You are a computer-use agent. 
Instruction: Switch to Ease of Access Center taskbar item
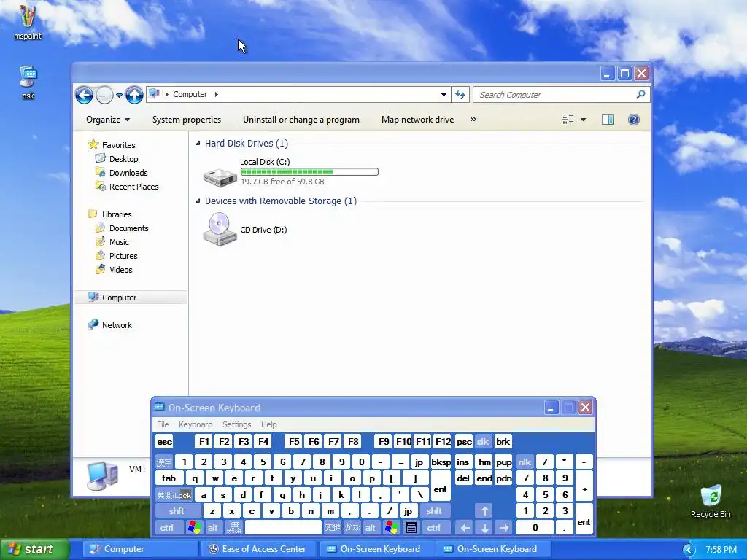[x=258, y=549]
